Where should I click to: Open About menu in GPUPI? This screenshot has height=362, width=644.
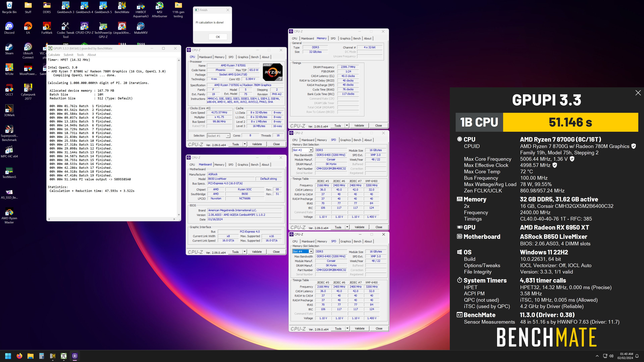click(92, 55)
